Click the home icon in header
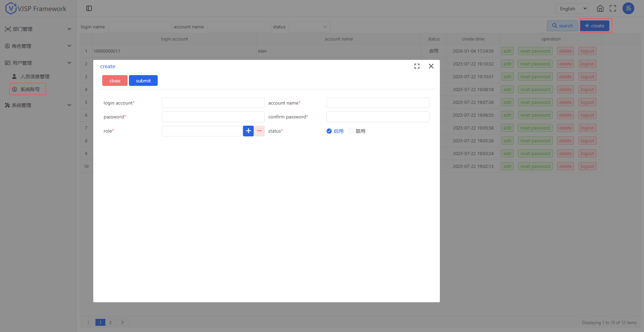 point(600,8)
